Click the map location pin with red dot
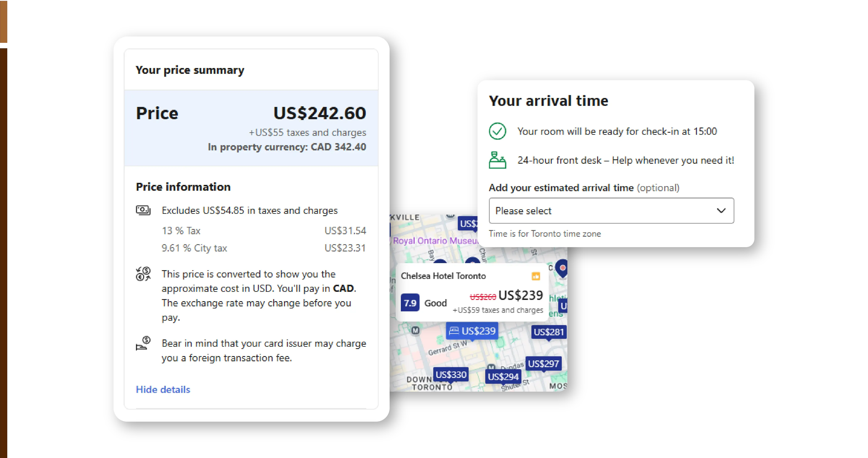 [x=562, y=268]
